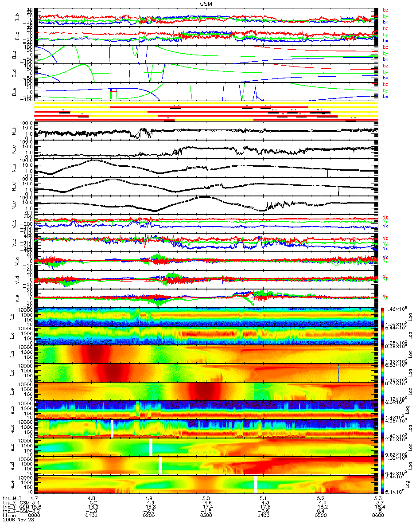Click the 0100 time tick label
Screen dimensions: 412x532
92,516
